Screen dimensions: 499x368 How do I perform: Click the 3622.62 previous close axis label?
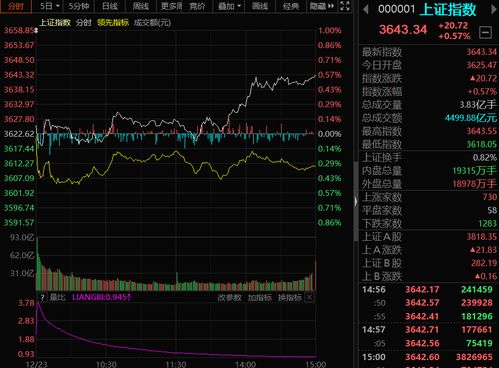(19, 134)
